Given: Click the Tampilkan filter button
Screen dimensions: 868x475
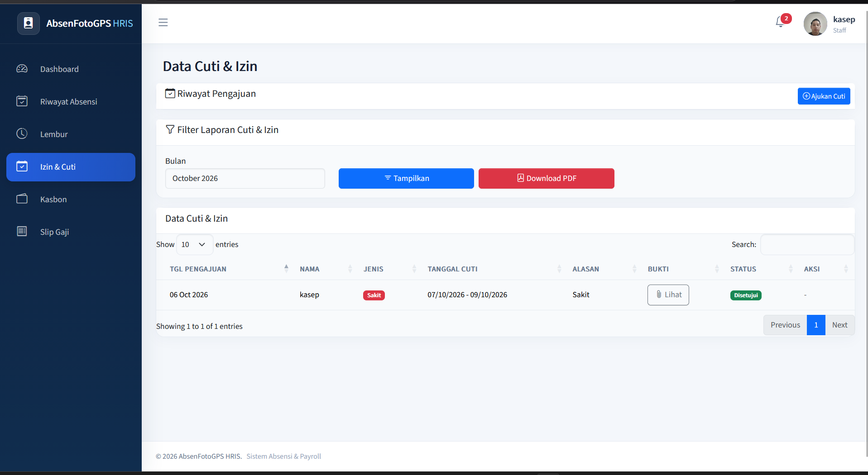Looking at the screenshot, I should pos(406,178).
